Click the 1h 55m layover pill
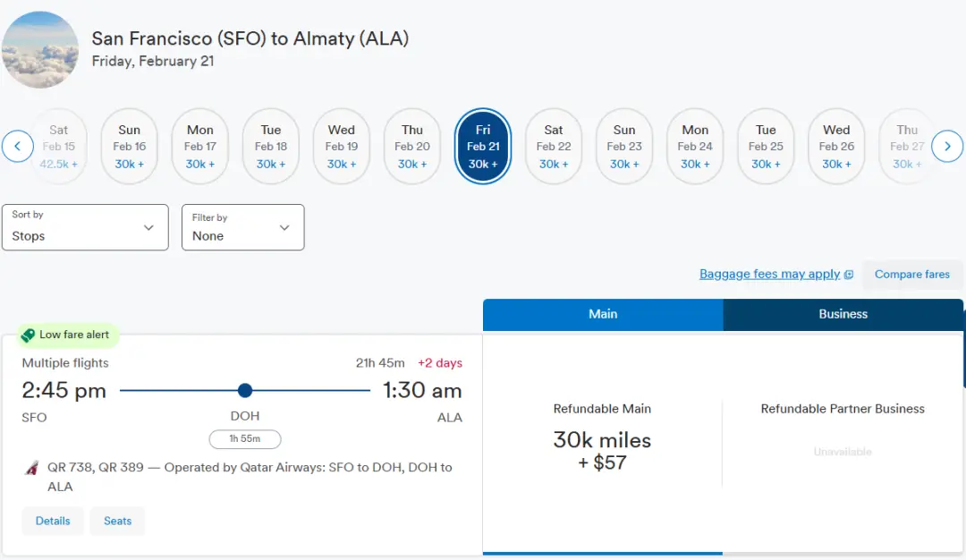The image size is (966, 560). [x=245, y=439]
